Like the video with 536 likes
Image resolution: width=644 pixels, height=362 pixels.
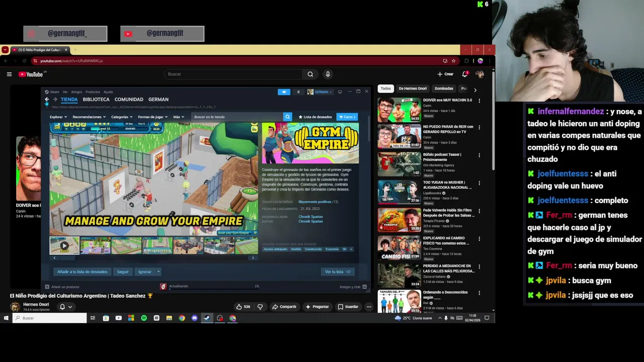[x=243, y=307]
